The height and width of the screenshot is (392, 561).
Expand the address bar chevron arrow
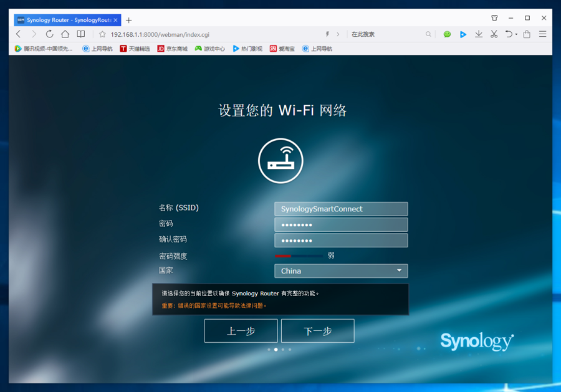point(338,34)
